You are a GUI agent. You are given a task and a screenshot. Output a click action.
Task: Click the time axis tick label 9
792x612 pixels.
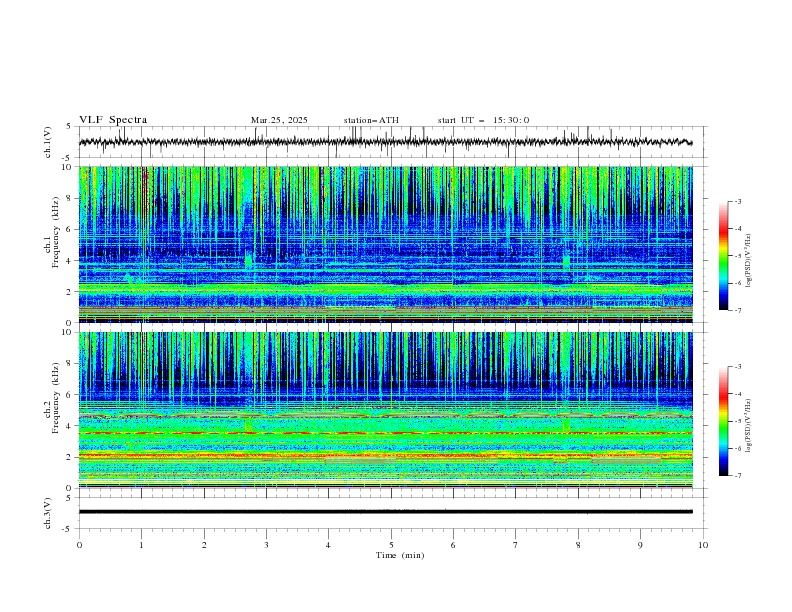tap(640, 545)
